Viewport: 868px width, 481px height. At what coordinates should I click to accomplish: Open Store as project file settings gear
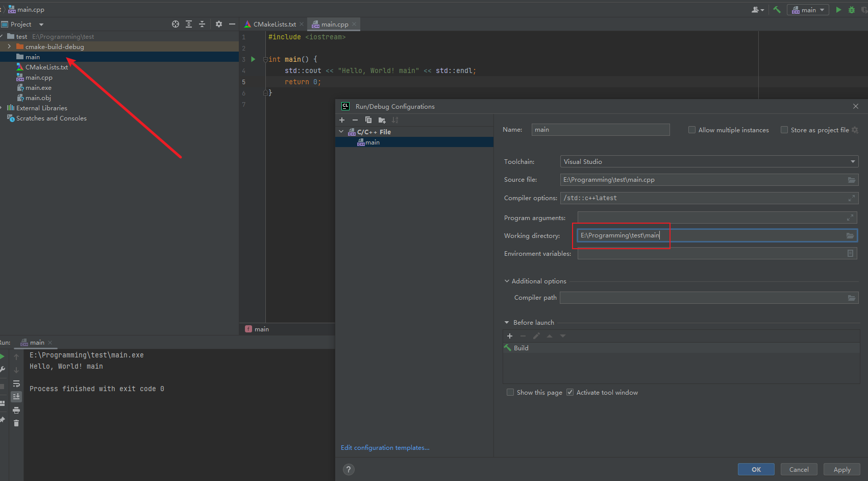click(855, 130)
